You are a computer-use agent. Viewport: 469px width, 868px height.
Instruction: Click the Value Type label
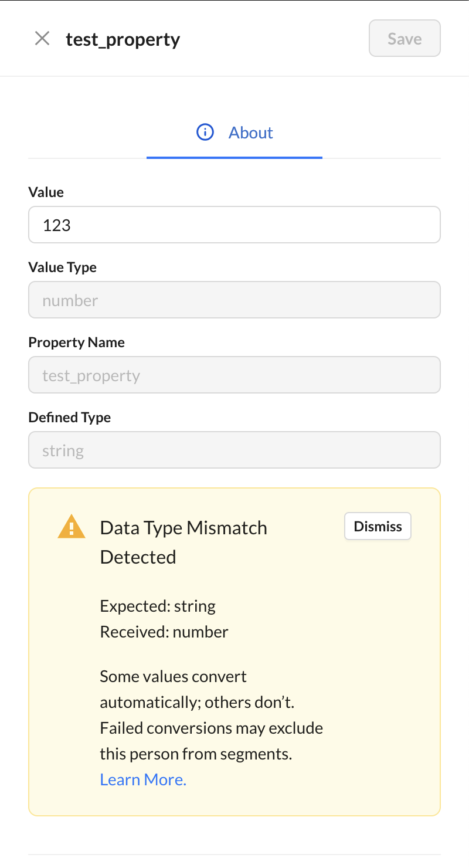point(63,267)
